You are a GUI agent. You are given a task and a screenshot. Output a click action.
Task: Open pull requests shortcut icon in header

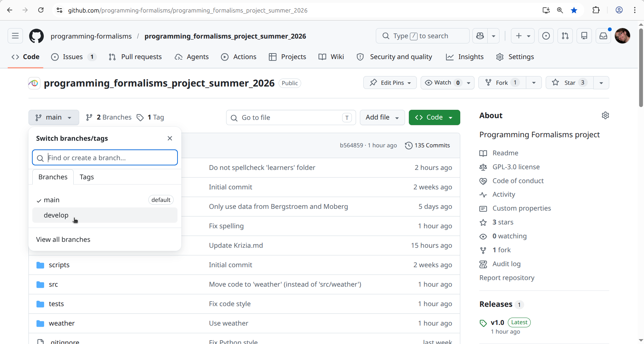pos(565,36)
